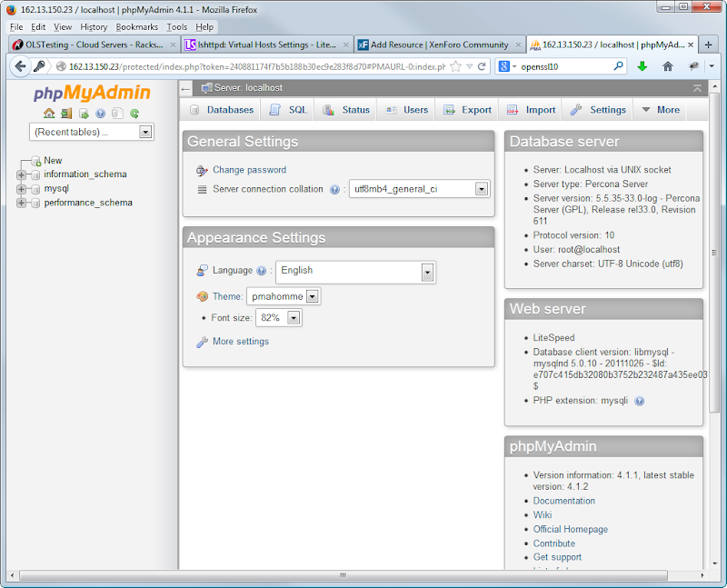The height and width of the screenshot is (588, 727).
Task: Go to the Import tab
Action: (530, 110)
